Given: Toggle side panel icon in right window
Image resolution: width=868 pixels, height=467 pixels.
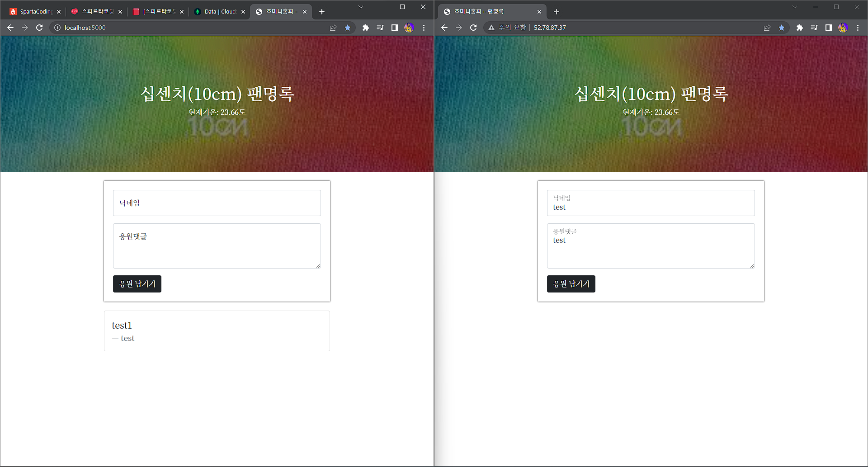Looking at the screenshot, I should coord(829,28).
